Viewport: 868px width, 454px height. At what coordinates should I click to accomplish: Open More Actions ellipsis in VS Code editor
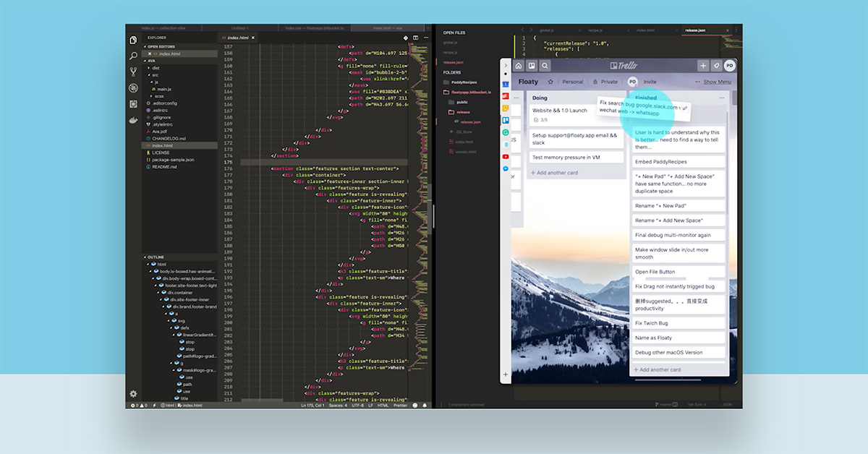point(425,37)
